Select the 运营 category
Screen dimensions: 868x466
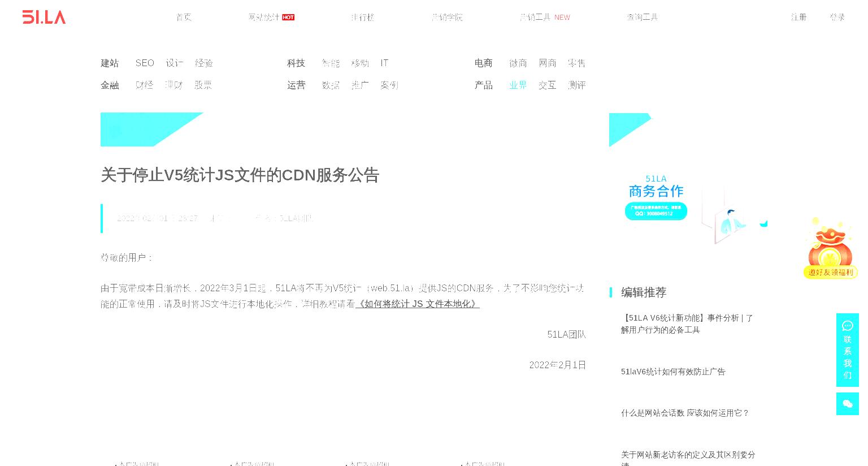pos(296,85)
